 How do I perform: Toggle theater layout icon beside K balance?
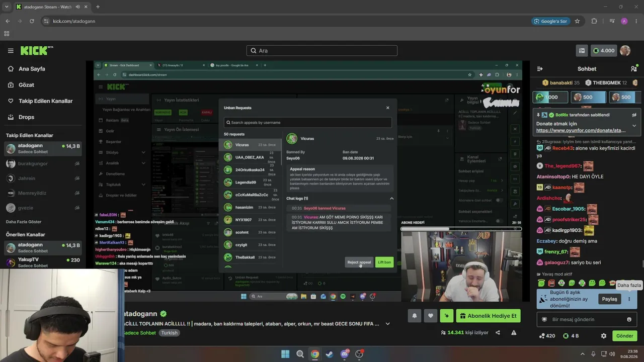582,51
